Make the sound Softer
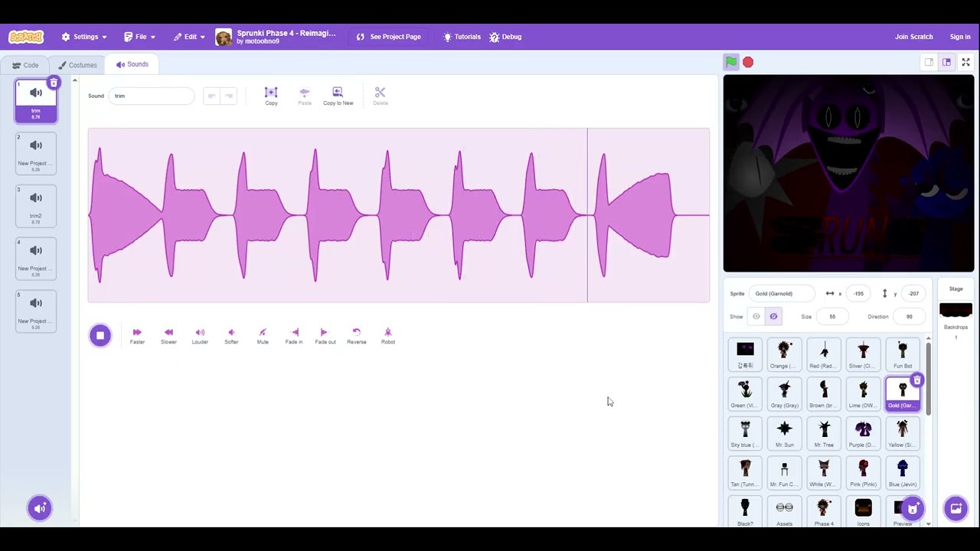The height and width of the screenshot is (551, 980). click(231, 336)
